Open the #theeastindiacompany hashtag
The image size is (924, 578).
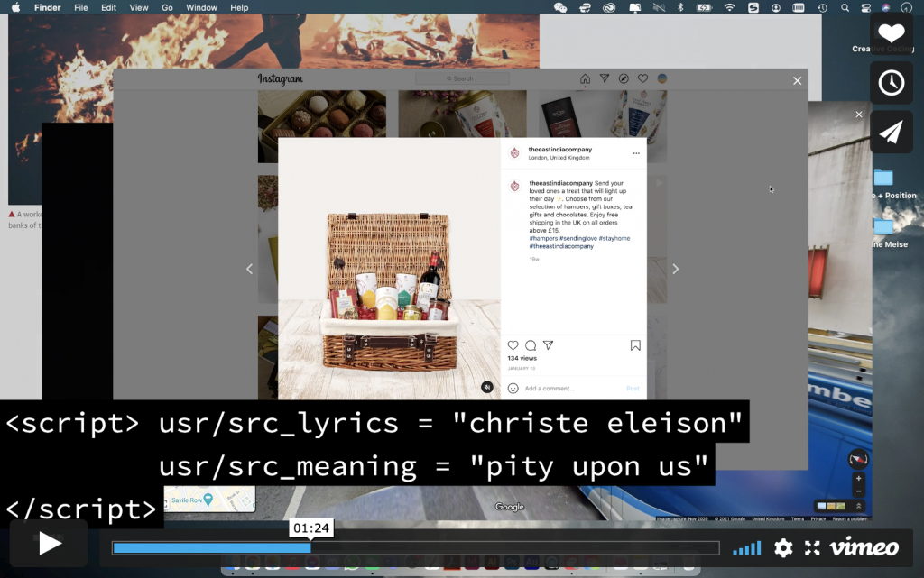pyautogui.click(x=561, y=246)
